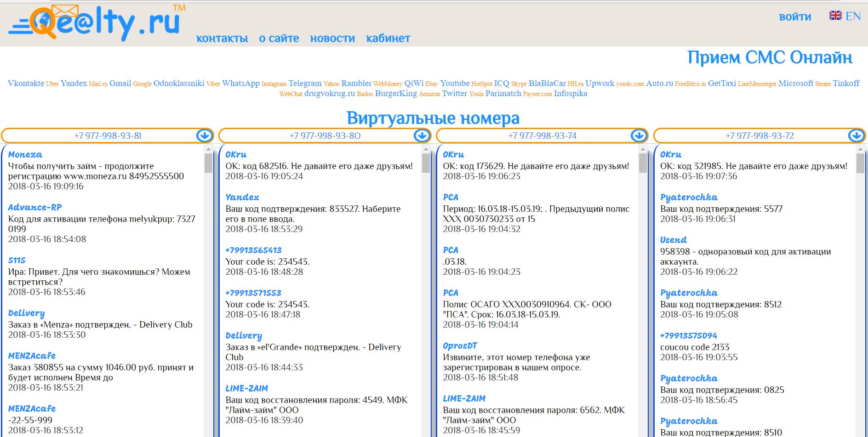The width and height of the screenshot is (868, 437).
Task: Click the scrollbar thumb of the 93-80 message list
Action: coord(426,163)
